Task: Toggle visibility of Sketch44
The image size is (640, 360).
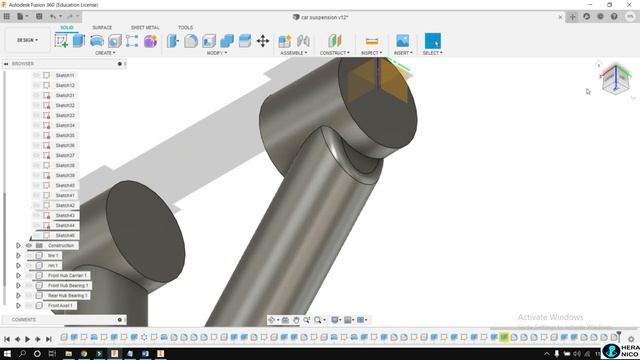Action: pyautogui.click(x=37, y=225)
